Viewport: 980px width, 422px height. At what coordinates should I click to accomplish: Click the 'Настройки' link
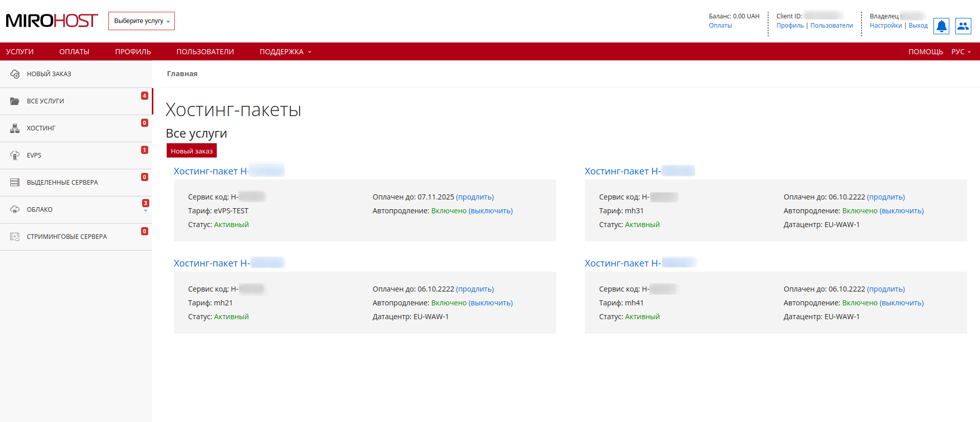pyautogui.click(x=885, y=26)
